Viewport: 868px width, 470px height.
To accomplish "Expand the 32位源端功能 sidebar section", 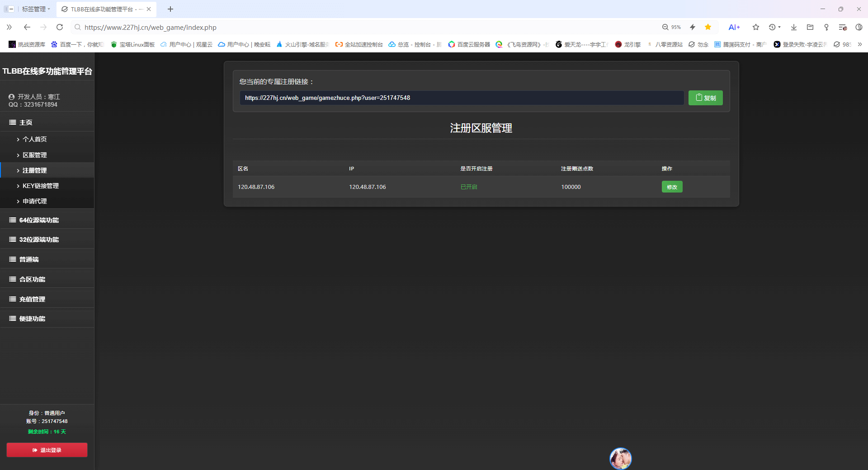I will (39, 240).
